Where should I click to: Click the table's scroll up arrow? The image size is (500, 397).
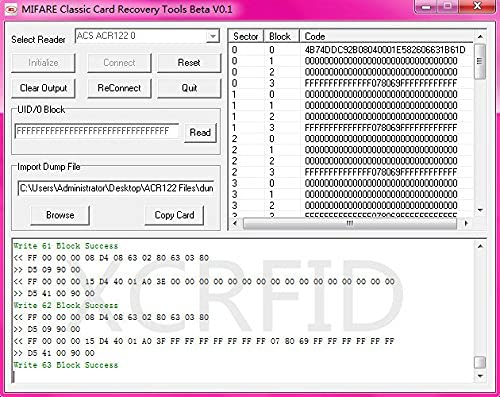tap(480, 36)
